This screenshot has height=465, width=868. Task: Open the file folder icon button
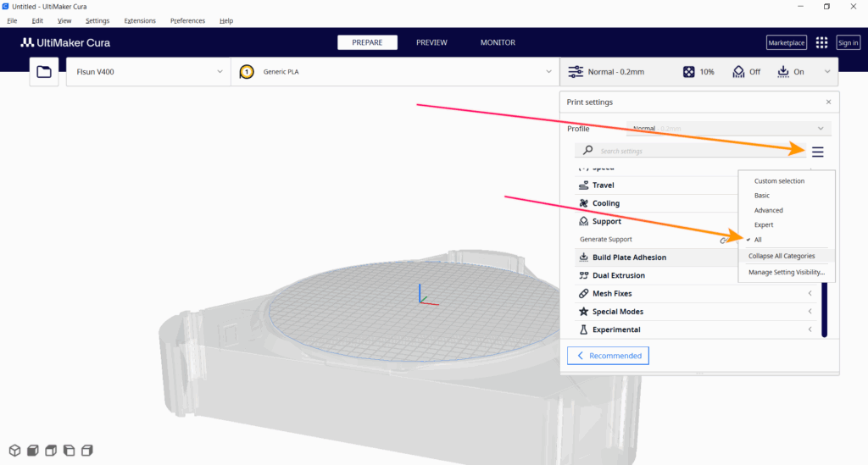tap(44, 72)
